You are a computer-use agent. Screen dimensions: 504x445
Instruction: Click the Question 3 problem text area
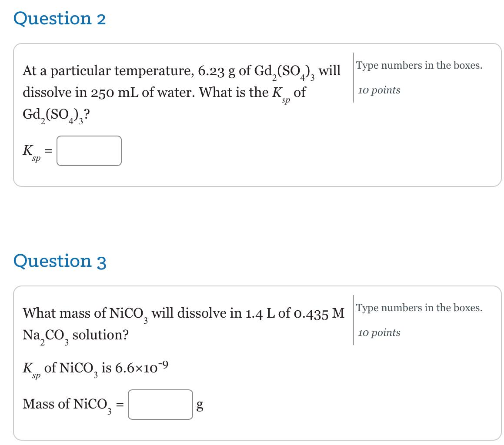183,324
